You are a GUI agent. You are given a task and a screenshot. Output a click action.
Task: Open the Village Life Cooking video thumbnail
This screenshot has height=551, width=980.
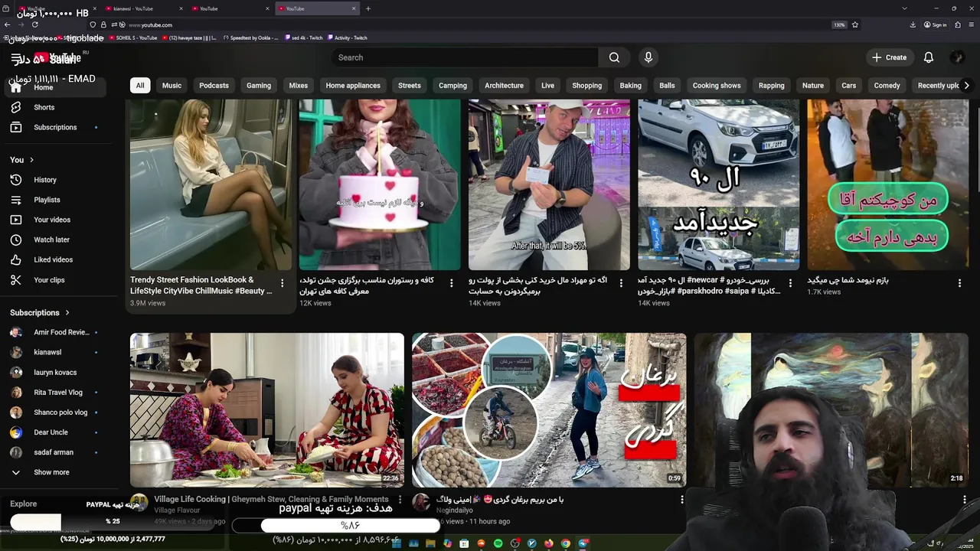click(267, 410)
